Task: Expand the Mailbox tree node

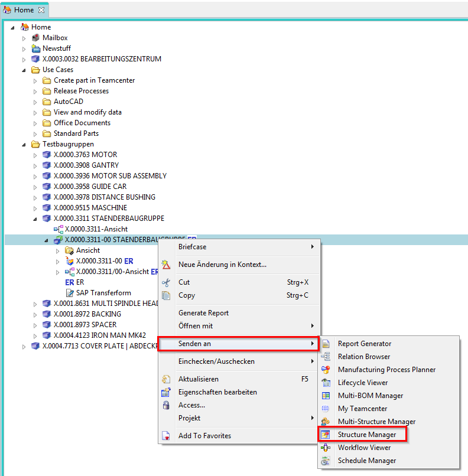Action: (x=24, y=38)
